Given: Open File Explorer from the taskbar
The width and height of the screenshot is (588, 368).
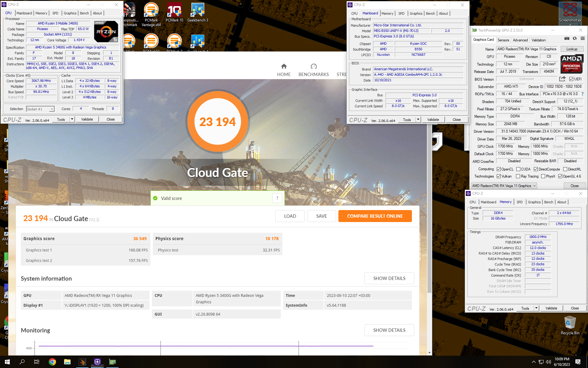Looking at the screenshot, I should click(x=67, y=362).
